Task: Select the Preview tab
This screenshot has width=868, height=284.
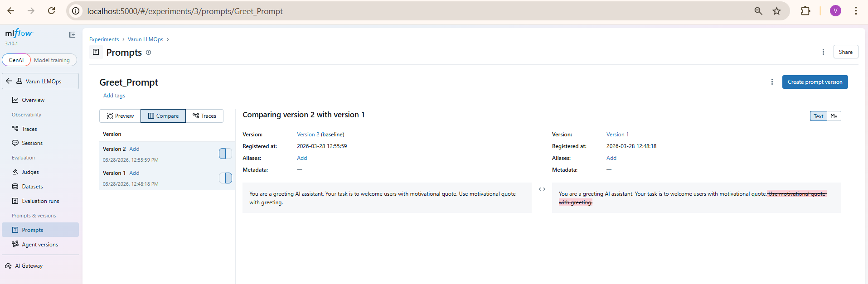Action: (120, 116)
